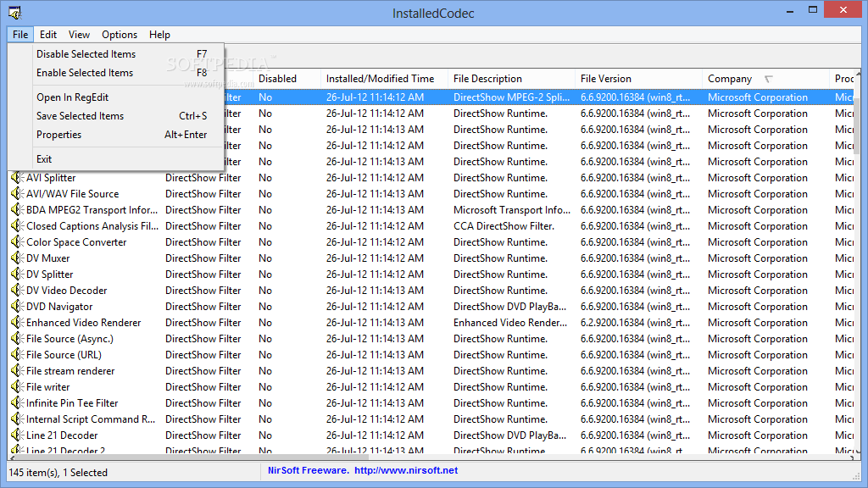Sort by the Disabled column header
The width and height of the screenshot is (868, 488).
click(x=287, y=79)
